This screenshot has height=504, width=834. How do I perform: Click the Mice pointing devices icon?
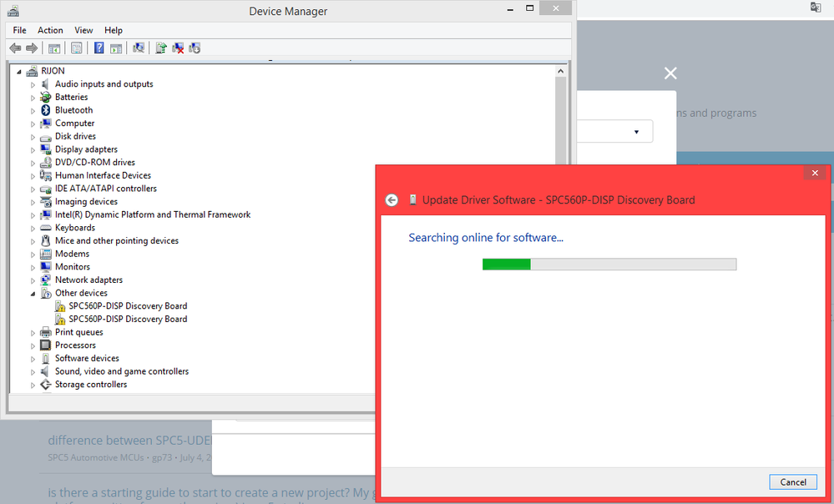click(46, 241)
